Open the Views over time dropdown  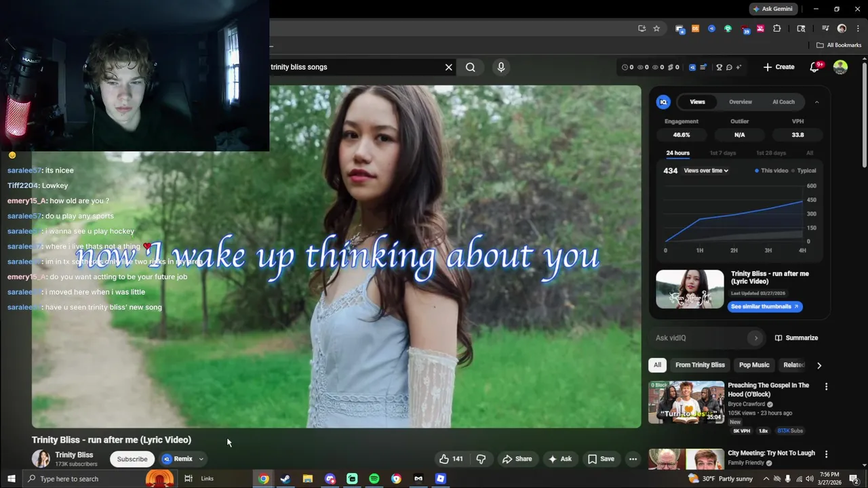tap(706, 171)
